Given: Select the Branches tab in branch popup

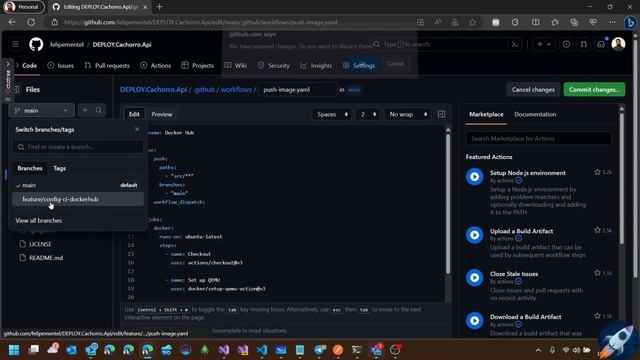Looking at the screenshot, I should pos(30,168).
